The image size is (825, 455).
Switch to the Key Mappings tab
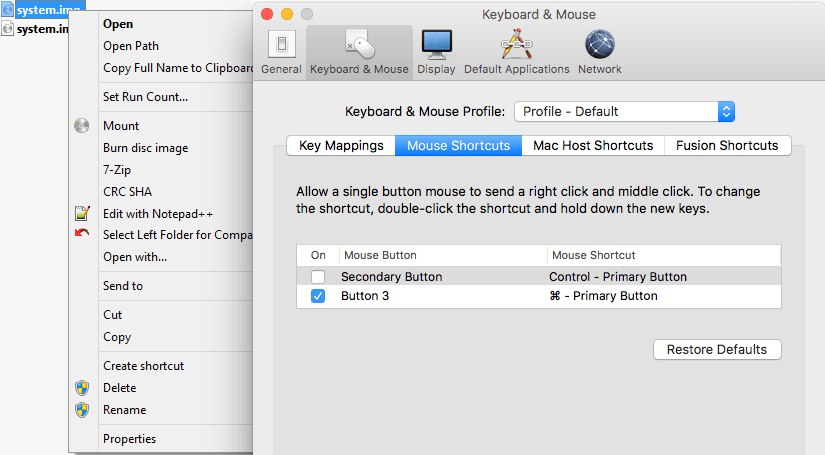(x=341, y=146)
